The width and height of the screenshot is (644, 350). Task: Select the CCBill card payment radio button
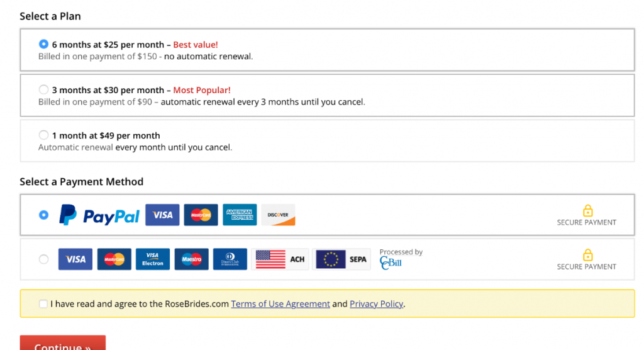(43, 259)
